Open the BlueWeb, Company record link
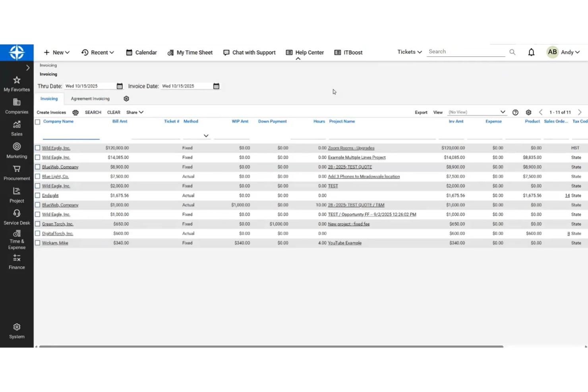 pyautogui.click(x=60, y=167)
